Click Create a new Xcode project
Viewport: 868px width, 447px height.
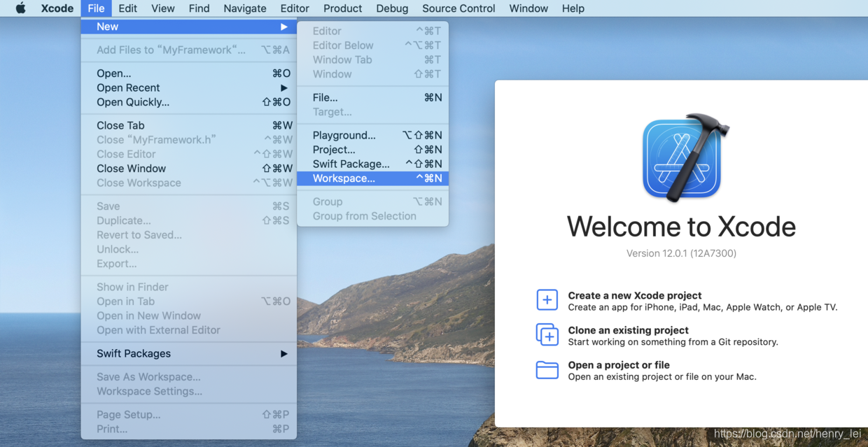(x=634, y=295)
